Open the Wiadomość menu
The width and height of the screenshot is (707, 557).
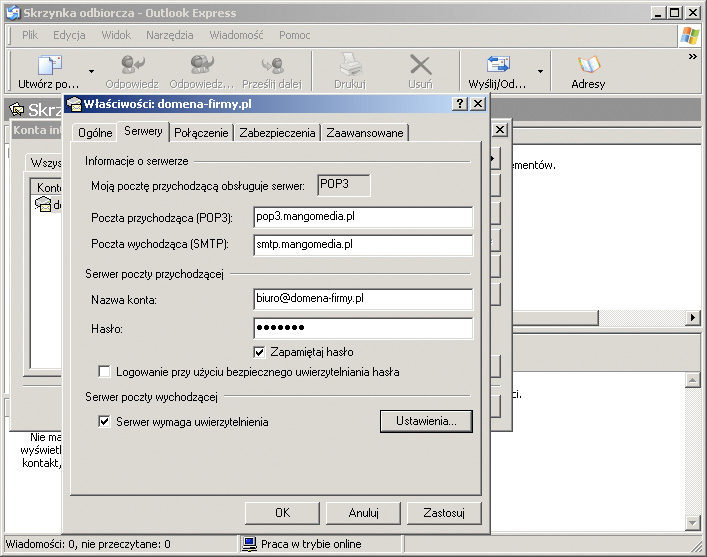(236, 35)
